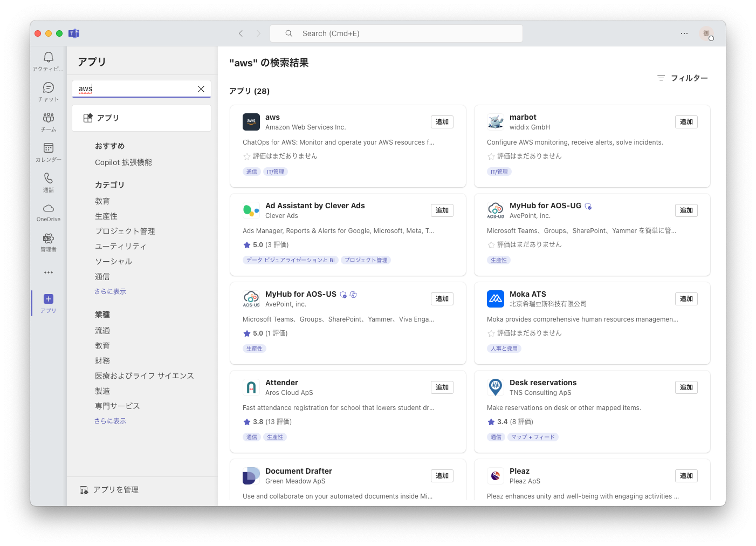Add MyHub for AOS-UG with 追加
Screen dimensions: 756x546
[686, 210]
